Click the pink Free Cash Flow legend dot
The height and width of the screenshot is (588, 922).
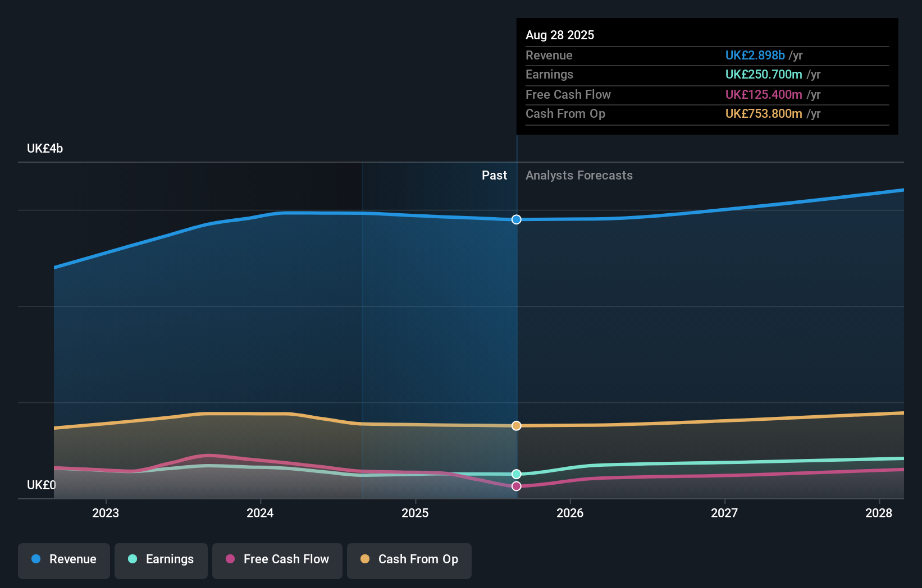pos(231,559)
